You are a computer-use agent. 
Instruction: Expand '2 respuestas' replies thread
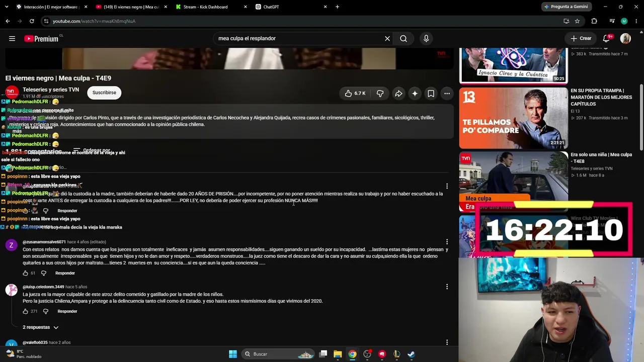tap(41, 327)
